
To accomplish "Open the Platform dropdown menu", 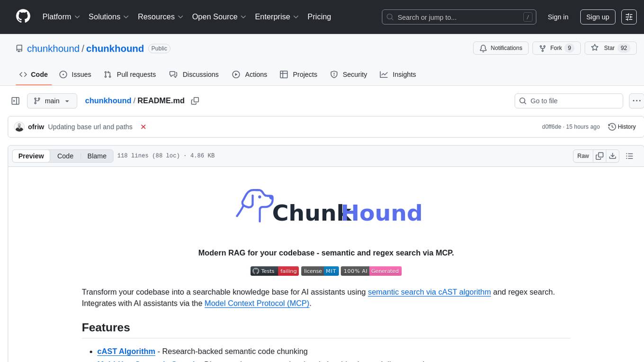I will 61,17.
